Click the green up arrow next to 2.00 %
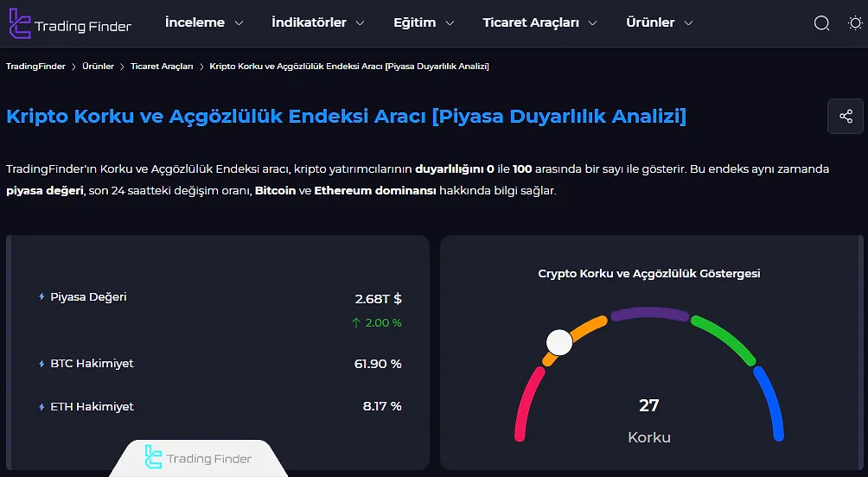The width and height of the screenshot is (868, 477). (356, 323)
